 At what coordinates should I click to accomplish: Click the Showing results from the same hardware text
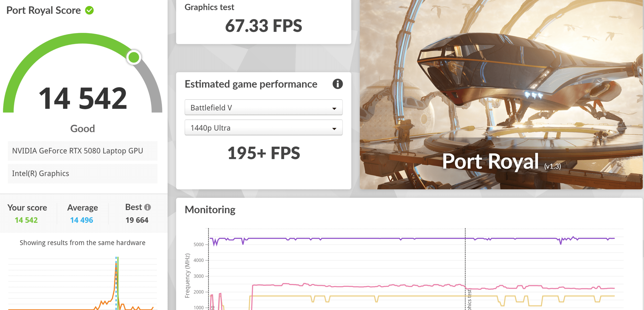[83, 243]
